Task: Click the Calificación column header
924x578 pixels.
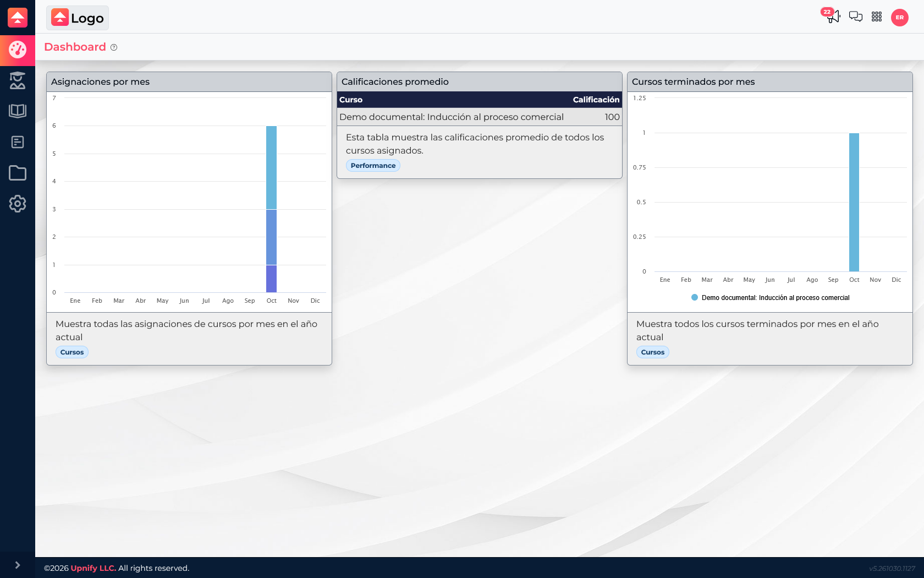Action: pyautogui.click(x=596, y=100)
